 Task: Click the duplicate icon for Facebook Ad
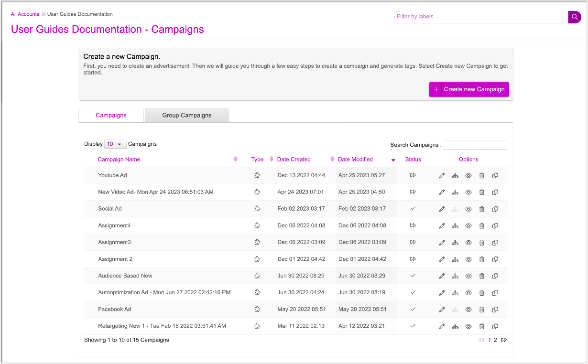coord(495,310)
